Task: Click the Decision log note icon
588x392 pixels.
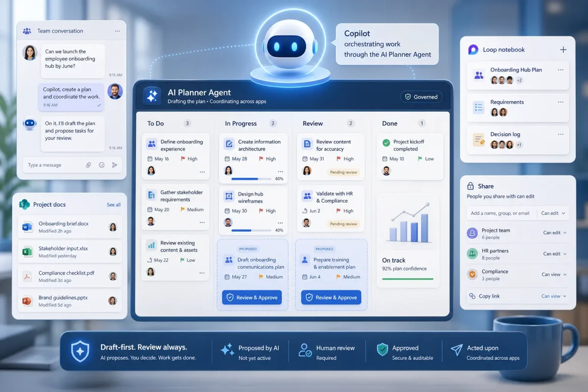Action: [x=479, y=140]
